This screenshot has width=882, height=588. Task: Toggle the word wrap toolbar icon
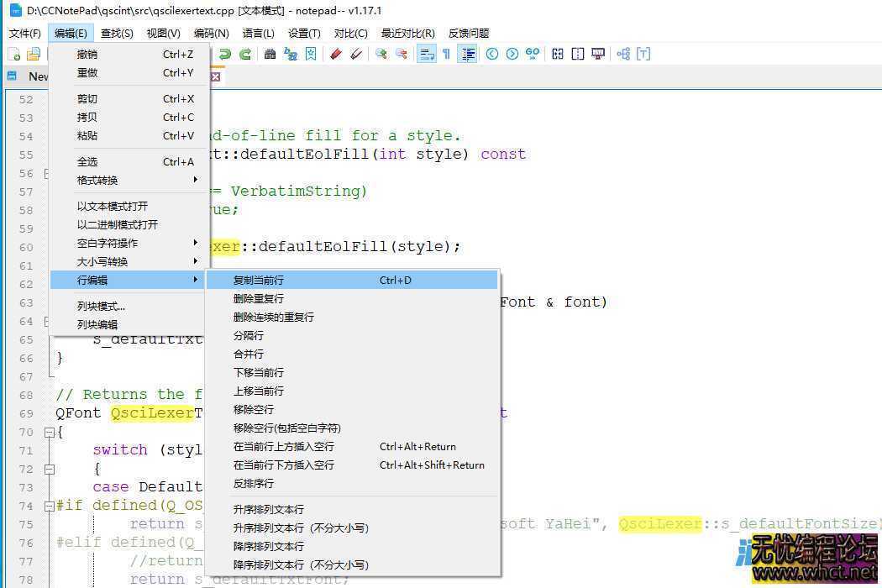[426, 54]
